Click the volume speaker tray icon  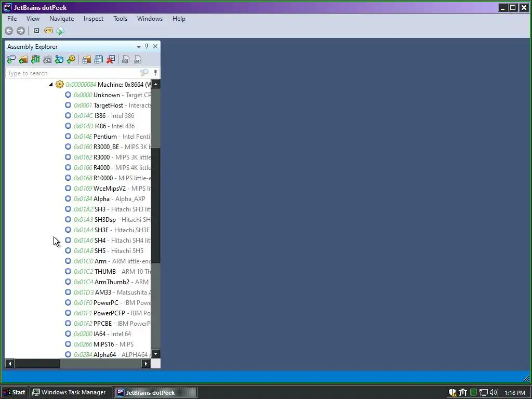[x=494, y=393]
